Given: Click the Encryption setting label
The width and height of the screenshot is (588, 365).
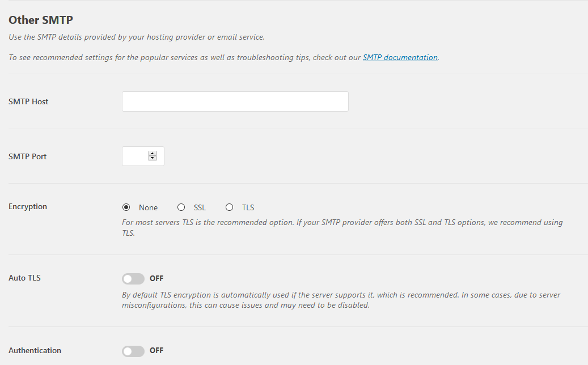Looking at the screenshot, I should (28, 207).
